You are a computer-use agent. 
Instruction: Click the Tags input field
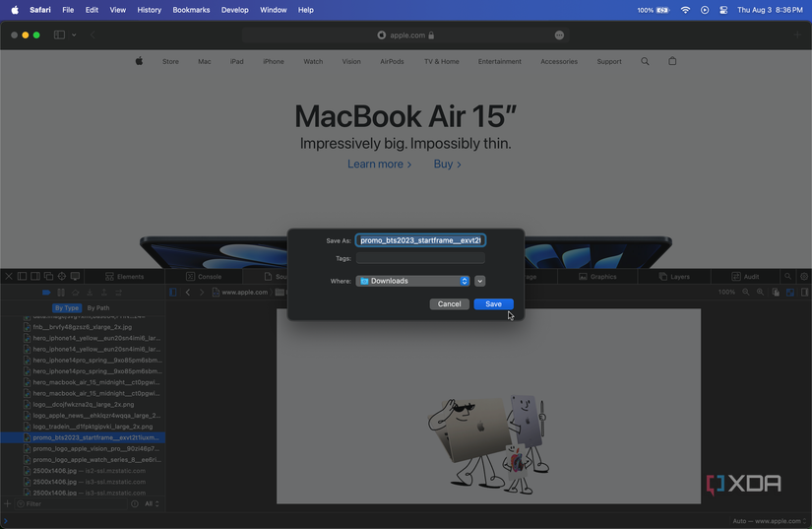click(x=420, y=258)
